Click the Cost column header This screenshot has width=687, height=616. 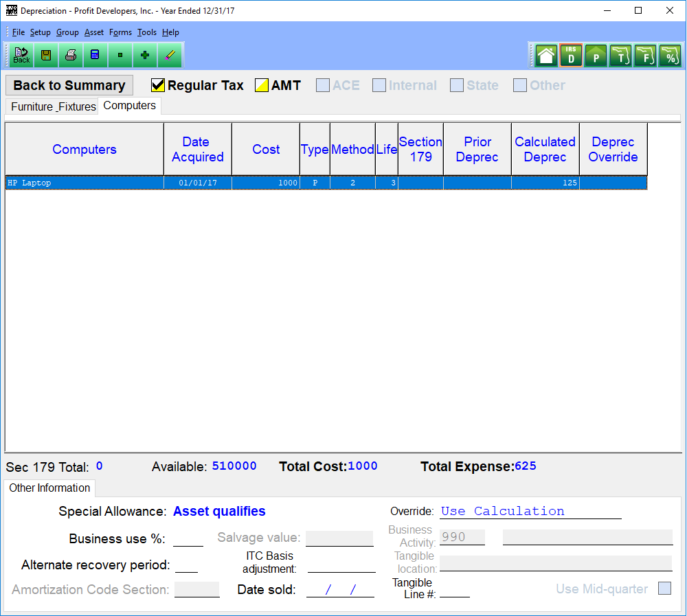pyautogui.click(x=266, y=150)
